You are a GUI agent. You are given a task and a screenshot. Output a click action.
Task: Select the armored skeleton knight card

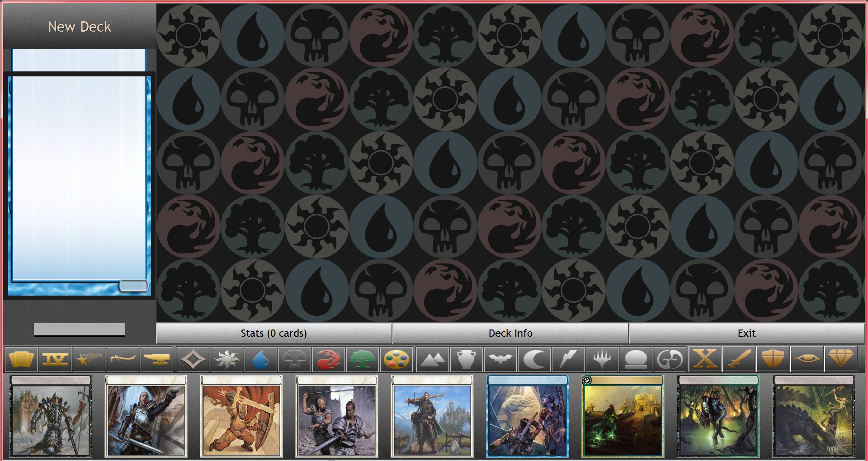click(51, 416)
